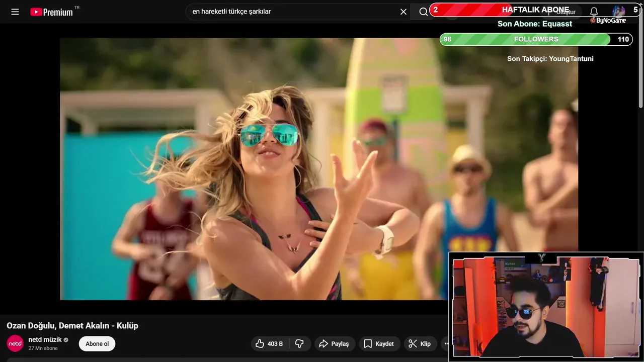Click the video player to pause
The image size is (644, 362).
[318, 169]
